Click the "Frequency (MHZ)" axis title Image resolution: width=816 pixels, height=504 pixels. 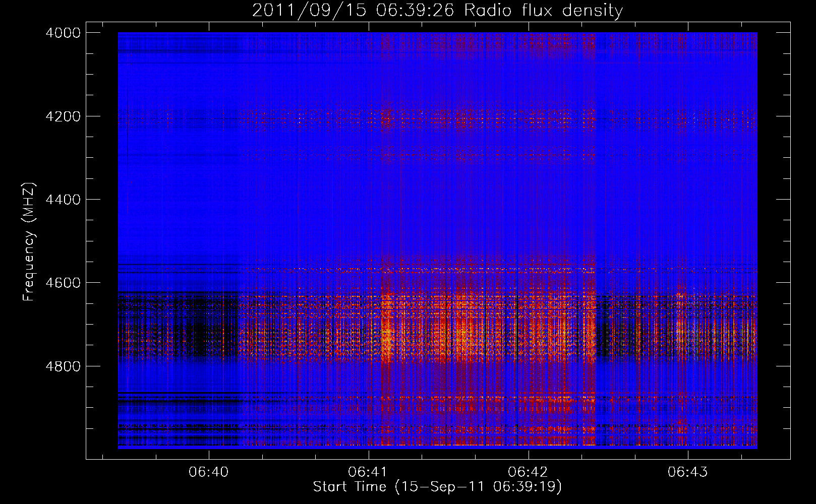coord(29,242)
